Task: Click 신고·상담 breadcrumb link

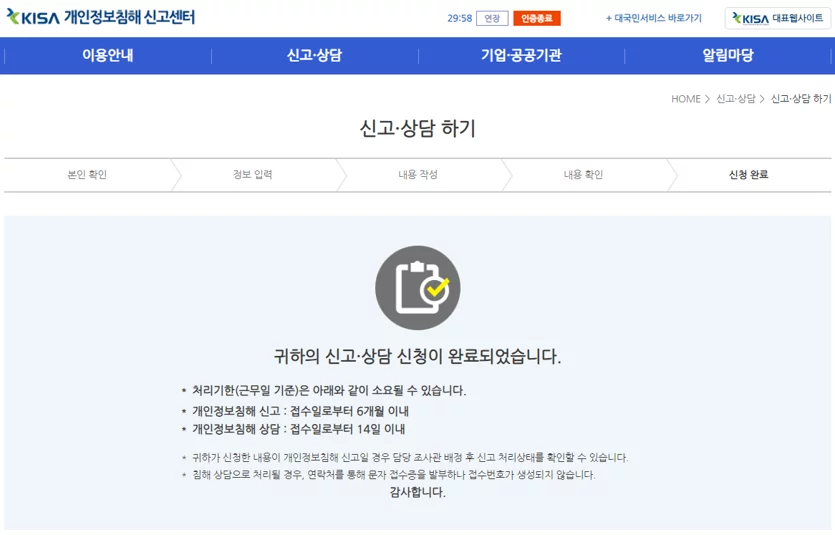Action: pyautogui.click(x=735, y=99)
